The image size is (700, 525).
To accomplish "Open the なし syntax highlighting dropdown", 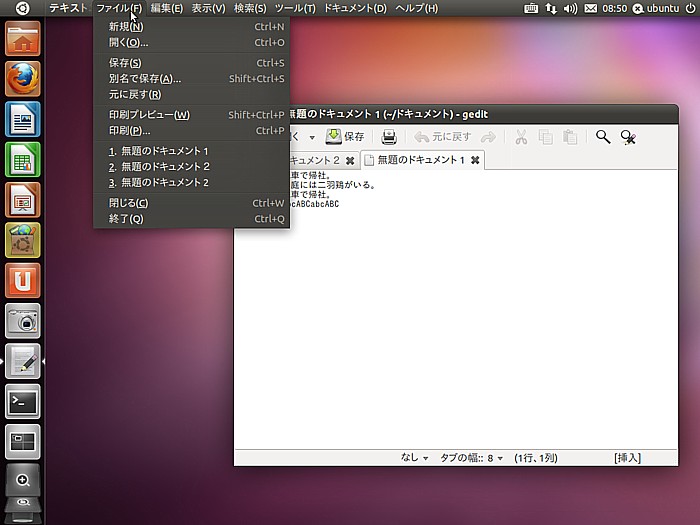I will [414, 458].
